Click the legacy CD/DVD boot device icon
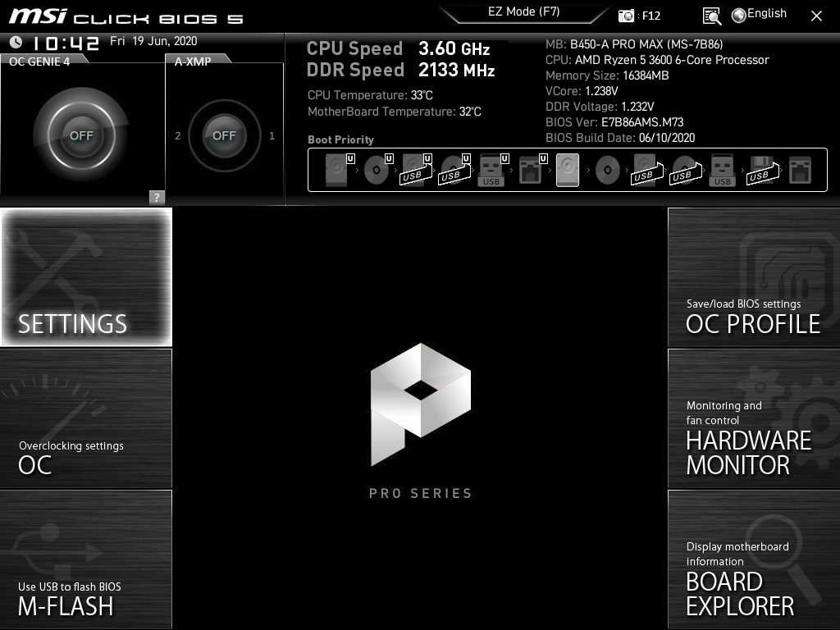The image size is (840, 630). (608, 171)
